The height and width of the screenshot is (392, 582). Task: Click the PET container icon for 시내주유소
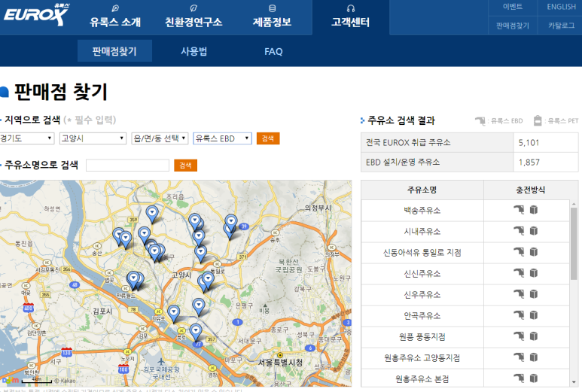pos(534,231)
